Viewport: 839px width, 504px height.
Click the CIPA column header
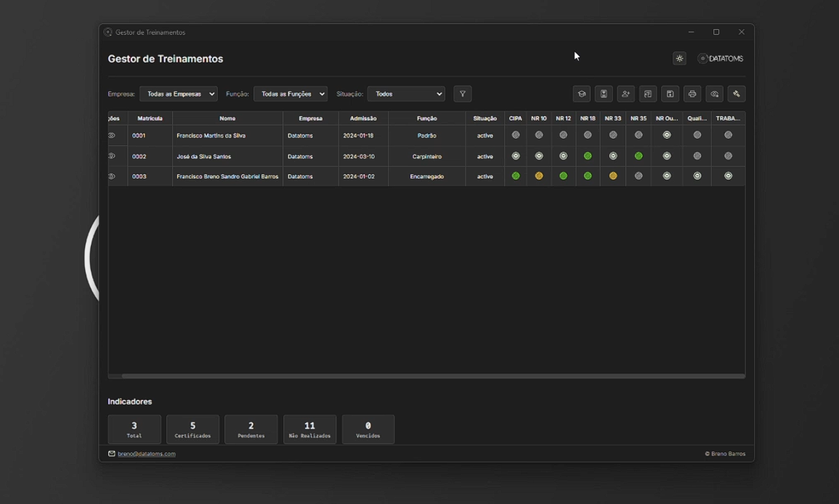tap(515, 118)
